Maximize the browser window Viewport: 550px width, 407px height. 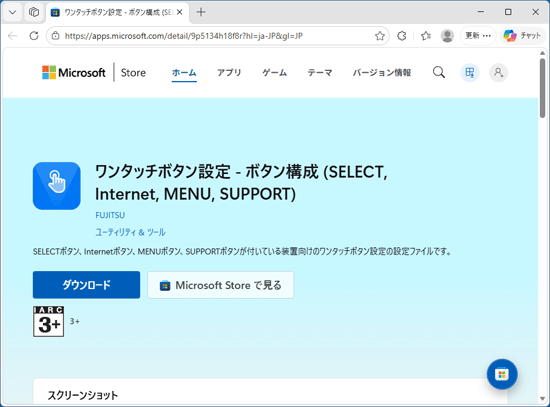point(508,12)
